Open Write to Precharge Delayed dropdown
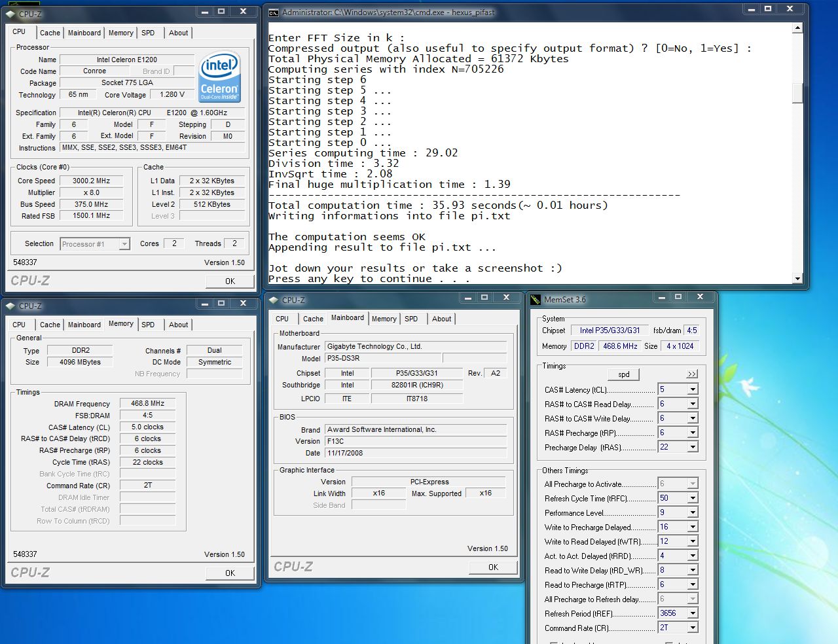838x644 pixels. [692, 527]
